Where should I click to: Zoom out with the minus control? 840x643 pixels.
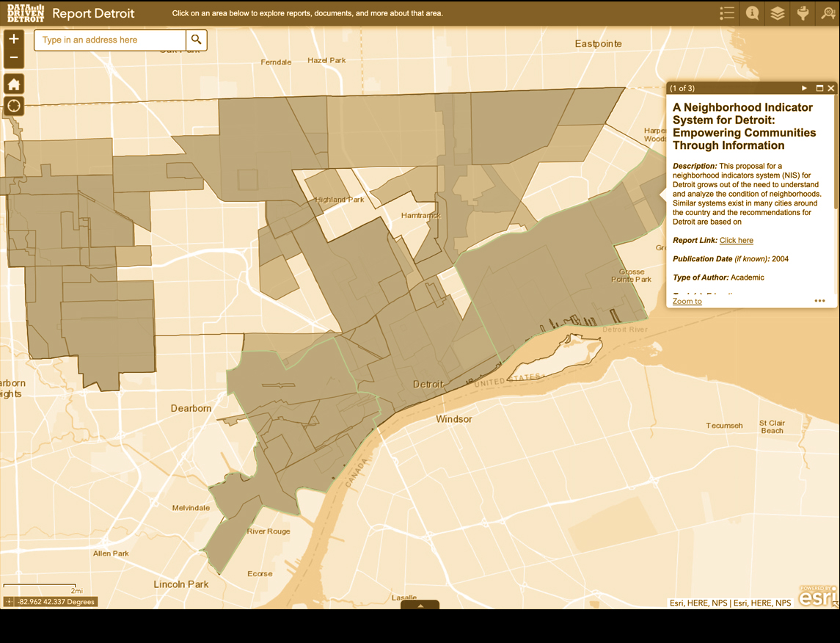[x=13, y=56]
